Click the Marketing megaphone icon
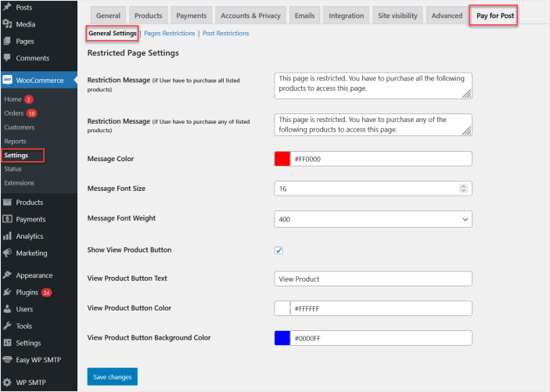The image size is (550, 392). click(7, 254)
